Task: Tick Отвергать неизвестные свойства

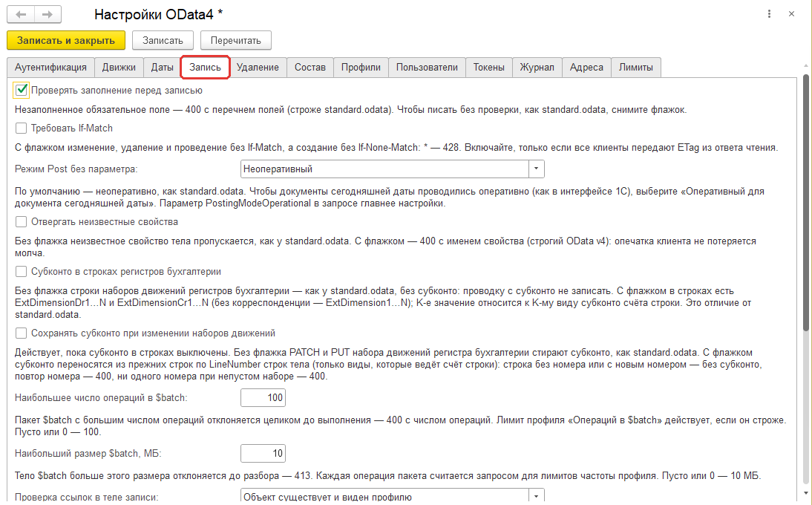Action: [22, 222]
